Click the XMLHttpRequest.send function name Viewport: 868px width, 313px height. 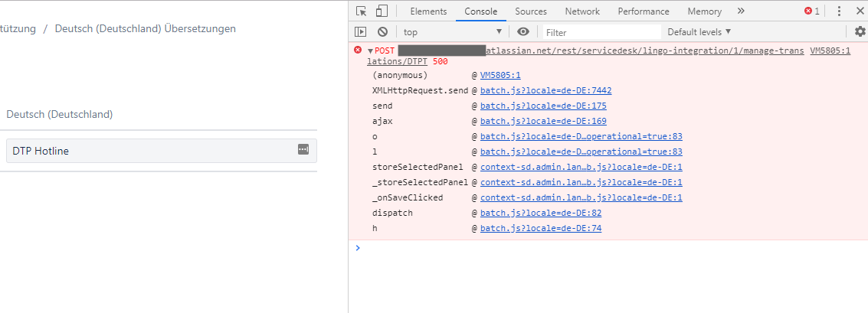[420, 90]
